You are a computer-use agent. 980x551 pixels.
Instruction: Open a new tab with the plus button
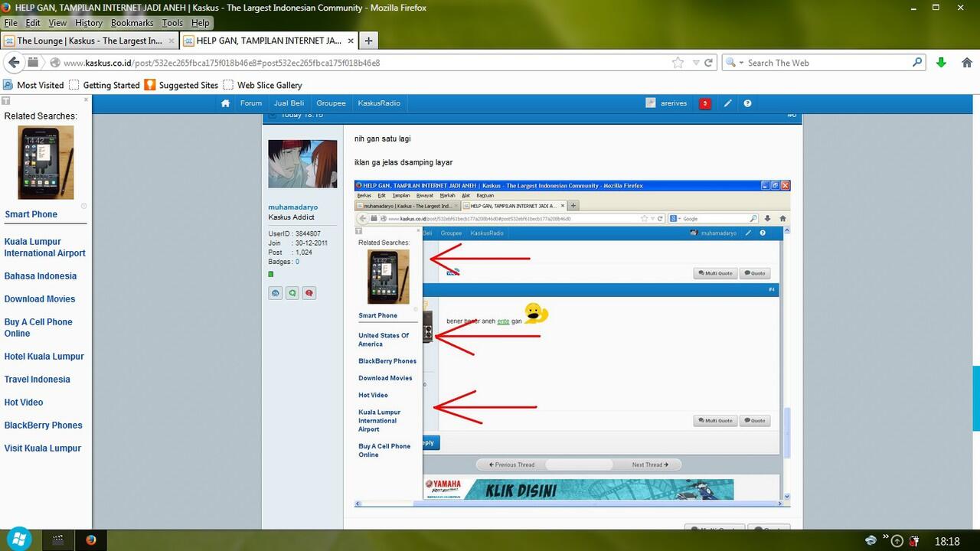click(368, 41)
